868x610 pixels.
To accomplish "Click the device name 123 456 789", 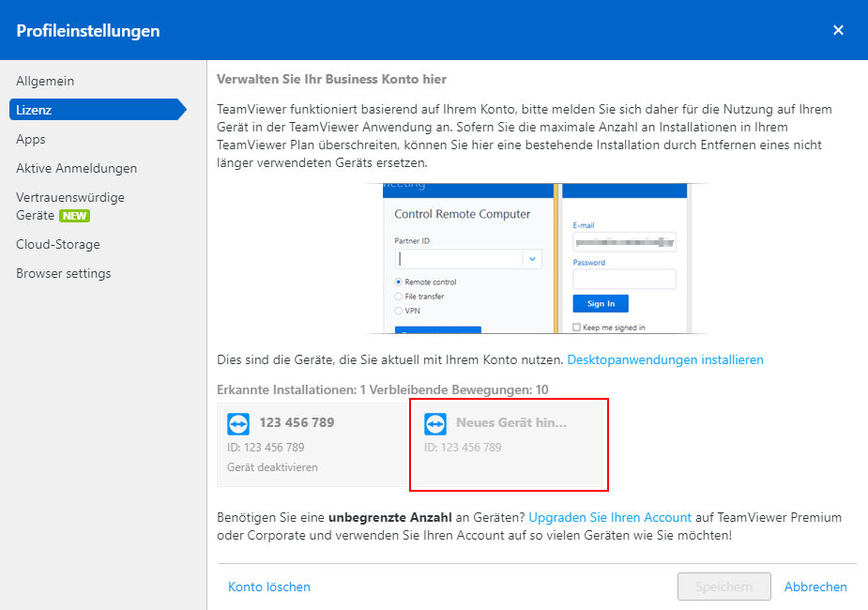I will pos(297,422).
